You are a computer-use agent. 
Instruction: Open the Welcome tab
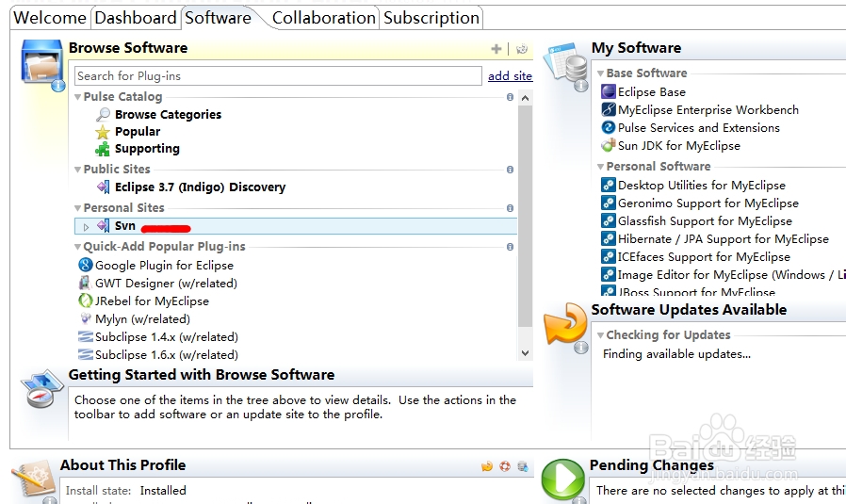(x=50, y=18)
